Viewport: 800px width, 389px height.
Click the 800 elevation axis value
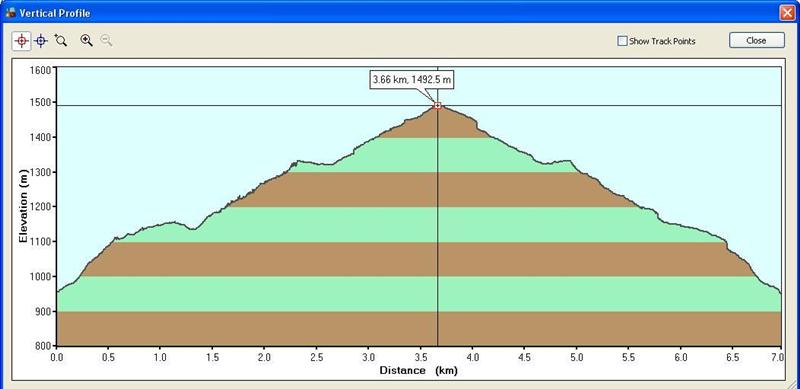click(x=44, y=346)
